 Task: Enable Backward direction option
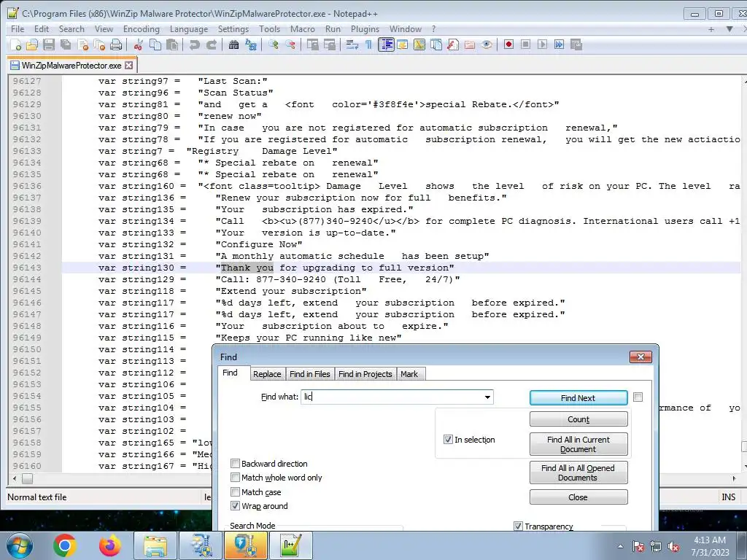click(235, 463)
